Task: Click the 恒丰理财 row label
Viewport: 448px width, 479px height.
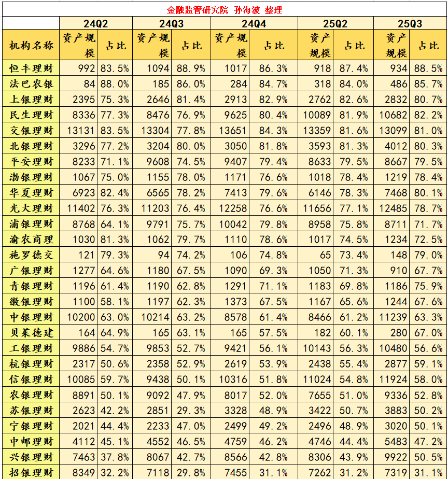Action: (x=31, y=68)
